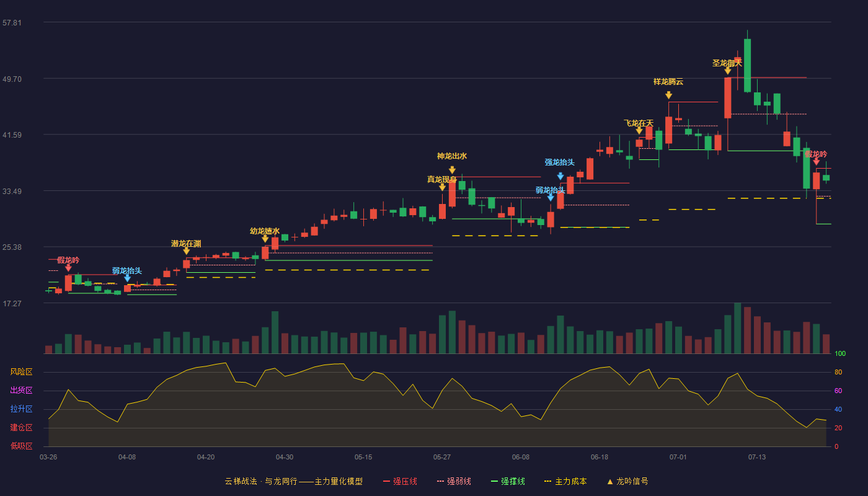Viewport: 868px width, 496px height.
Task: Toggle the 龙吟信号 legend entry
Action: tap(627, 481)
